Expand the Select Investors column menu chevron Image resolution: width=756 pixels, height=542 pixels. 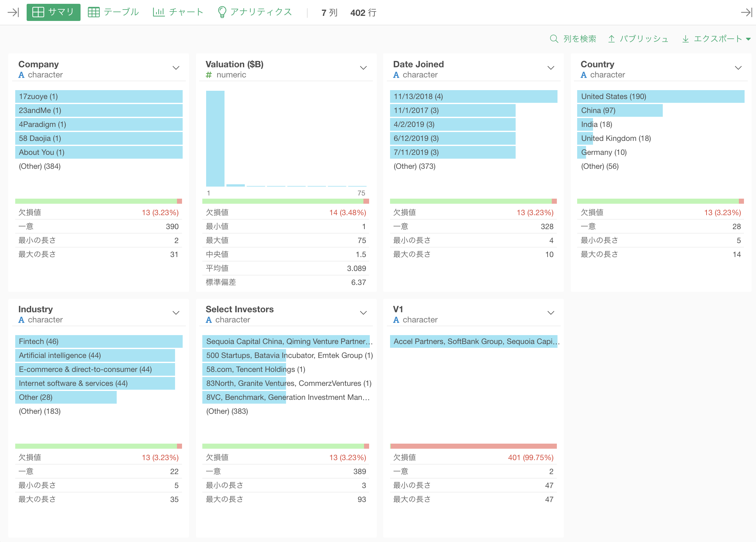[x=363, y=313]
